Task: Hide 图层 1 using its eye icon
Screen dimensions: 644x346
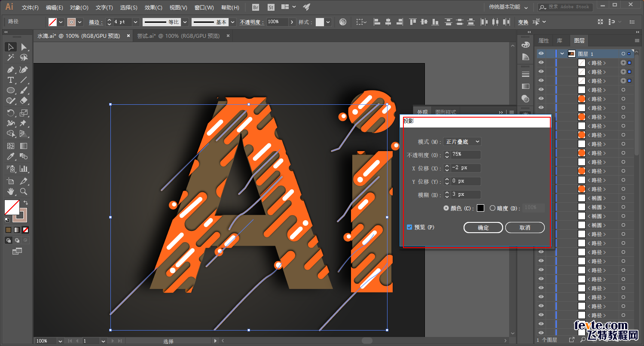Action: click(541, 54)
